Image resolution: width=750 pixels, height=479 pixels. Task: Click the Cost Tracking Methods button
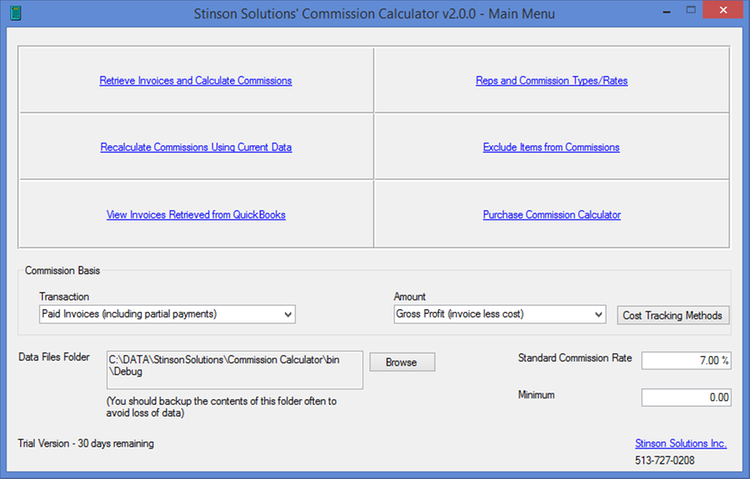[x=673, y=315]
